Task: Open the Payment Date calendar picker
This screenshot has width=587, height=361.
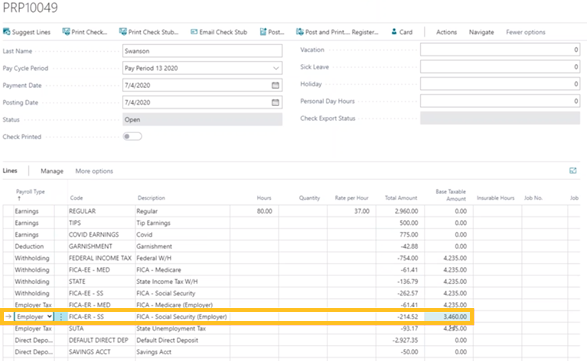Action: click(275, 85)
